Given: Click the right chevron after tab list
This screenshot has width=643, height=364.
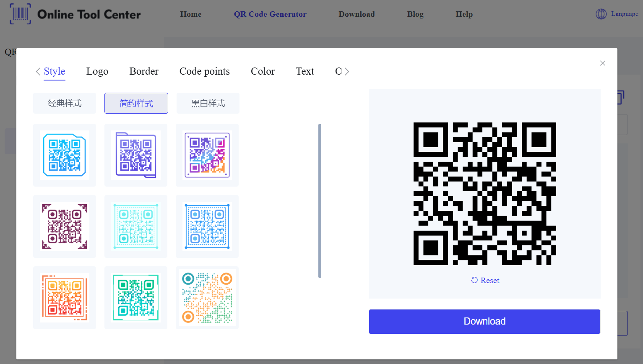Looking at the screenshot, I should (347, 72).
